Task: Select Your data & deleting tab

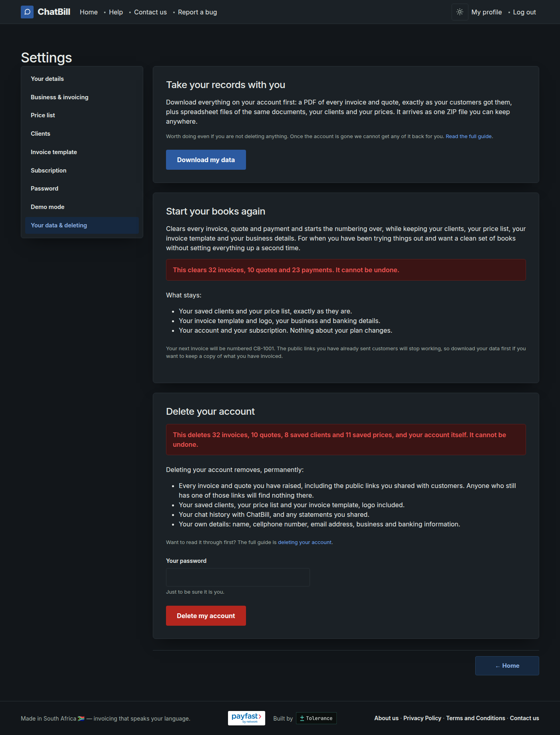Action: (x=82, y=225)
